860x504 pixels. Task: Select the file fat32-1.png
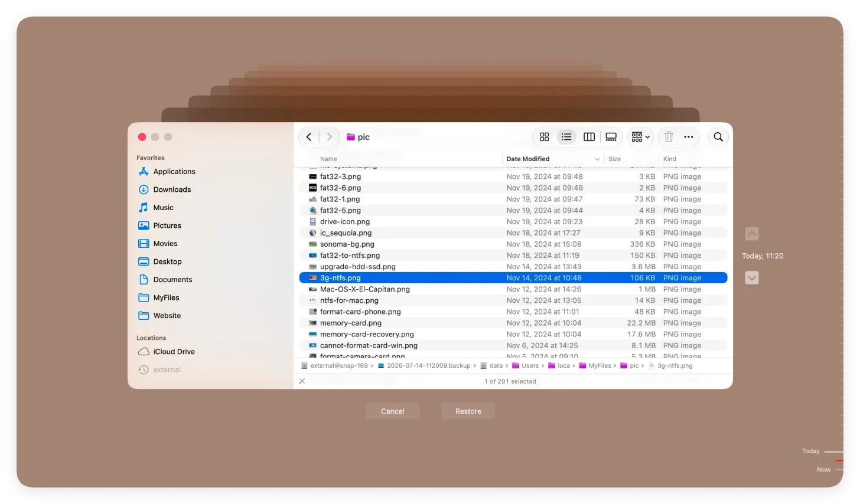(x=513, y=199)
